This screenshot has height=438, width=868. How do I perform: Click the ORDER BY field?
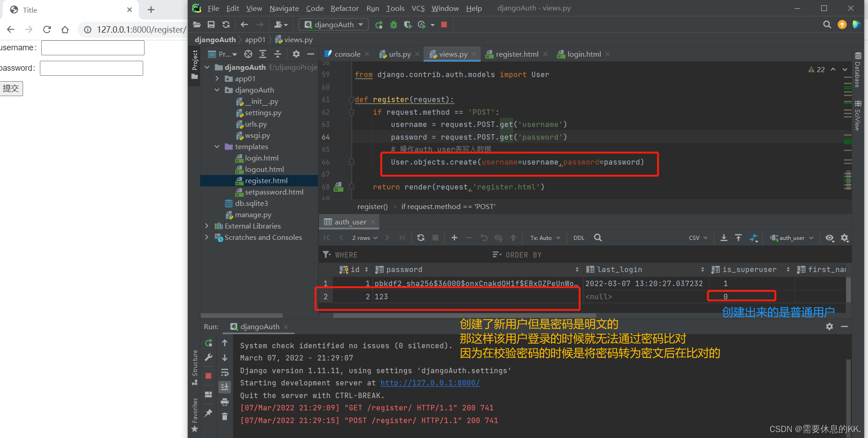(x=670, y=255)
